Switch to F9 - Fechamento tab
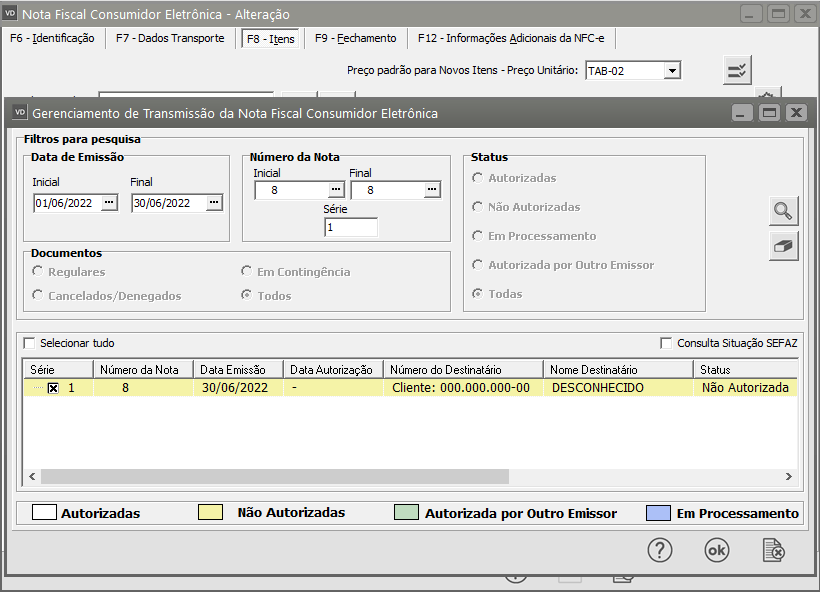Viewport: 820px width, 592px height. pyautogui.click(x=355, y=38)
